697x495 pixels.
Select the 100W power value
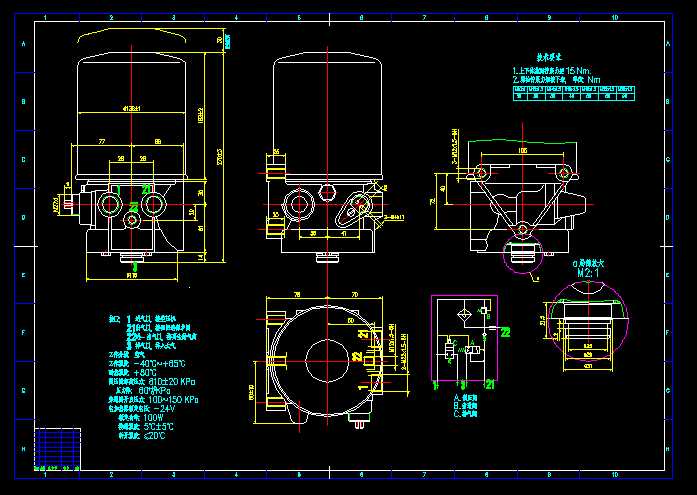click(154, 418)
